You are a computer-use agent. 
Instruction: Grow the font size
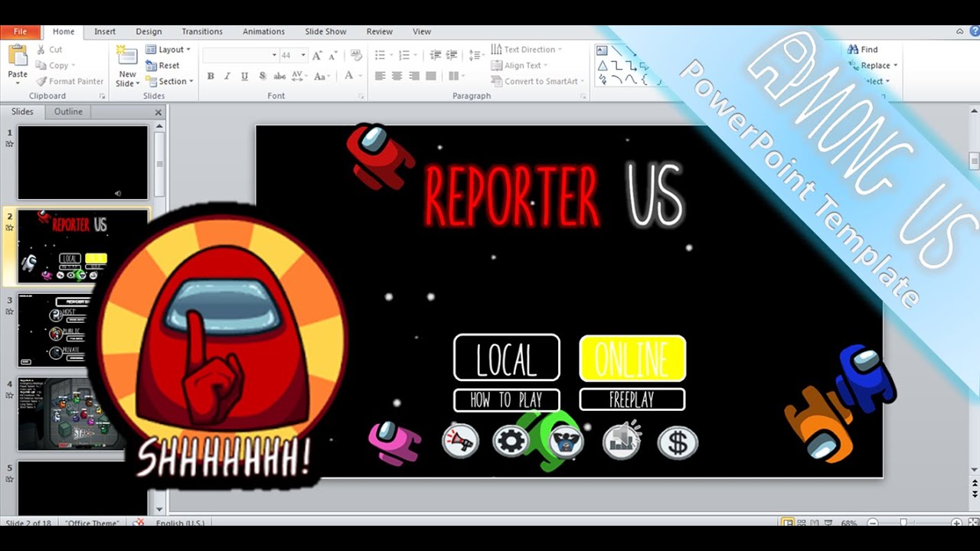(x=317, y=55)
